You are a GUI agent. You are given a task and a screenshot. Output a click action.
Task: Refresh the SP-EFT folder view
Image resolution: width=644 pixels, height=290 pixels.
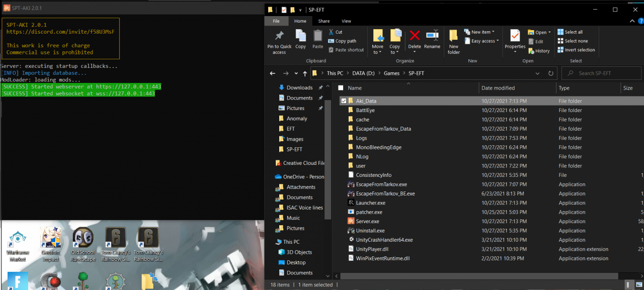point(551,73)
